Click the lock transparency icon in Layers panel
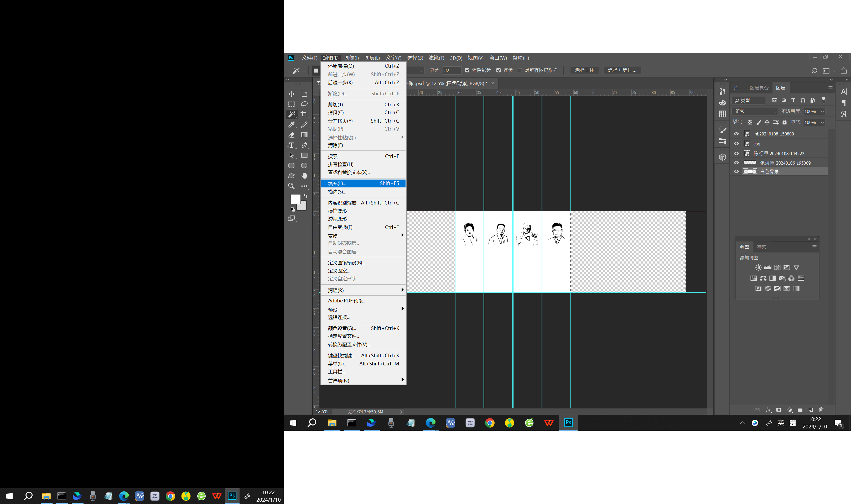Screen dimensions: 851x504 [750, 122]
